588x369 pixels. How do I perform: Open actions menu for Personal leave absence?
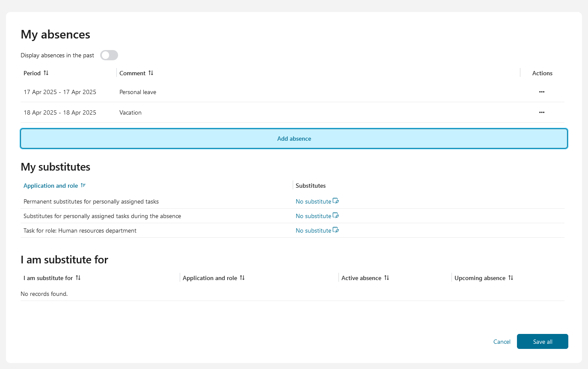click(542, 92)
